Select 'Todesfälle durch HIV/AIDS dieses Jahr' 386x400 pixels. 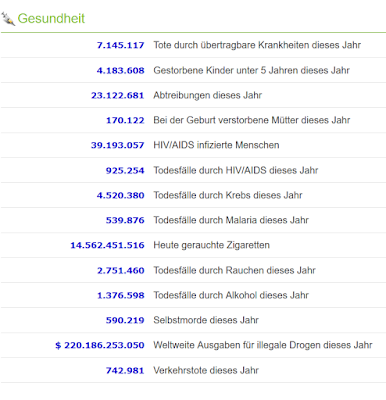point(236,170)
